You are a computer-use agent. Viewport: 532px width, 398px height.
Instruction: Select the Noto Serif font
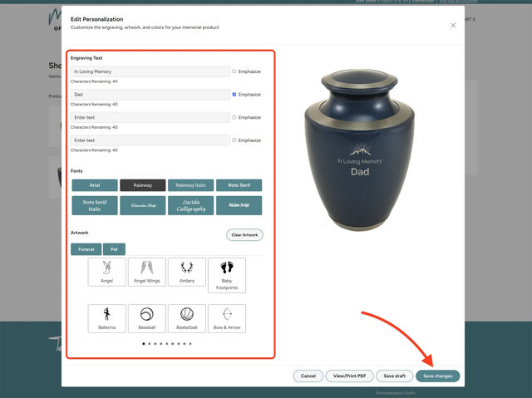[239, 185]
